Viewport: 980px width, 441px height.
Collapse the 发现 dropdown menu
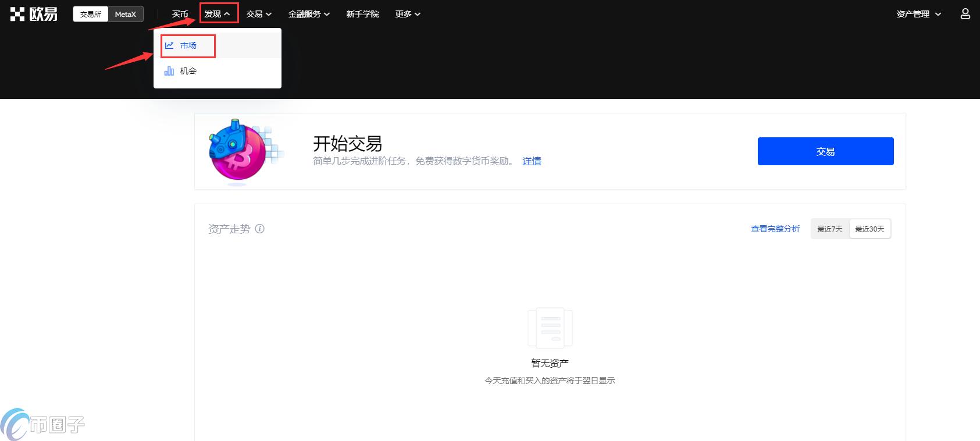click(218, 14)
